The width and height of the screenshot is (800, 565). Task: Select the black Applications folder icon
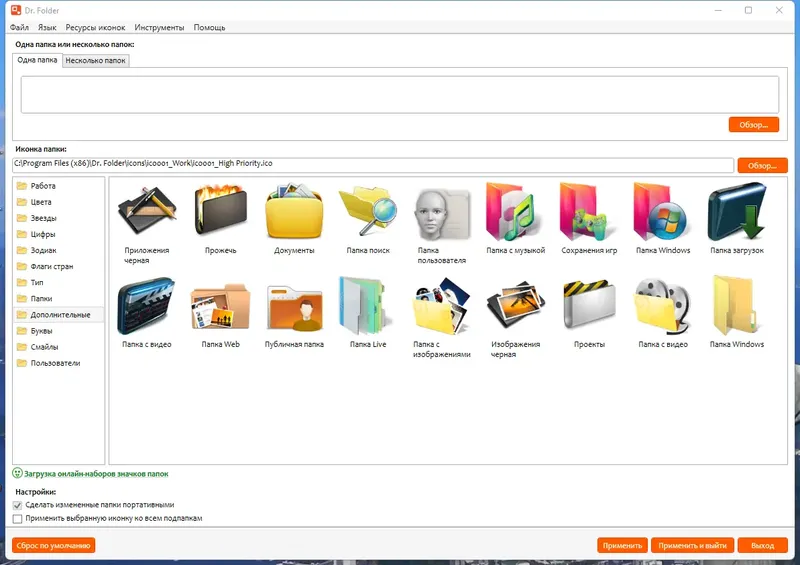tap(146, 211)
